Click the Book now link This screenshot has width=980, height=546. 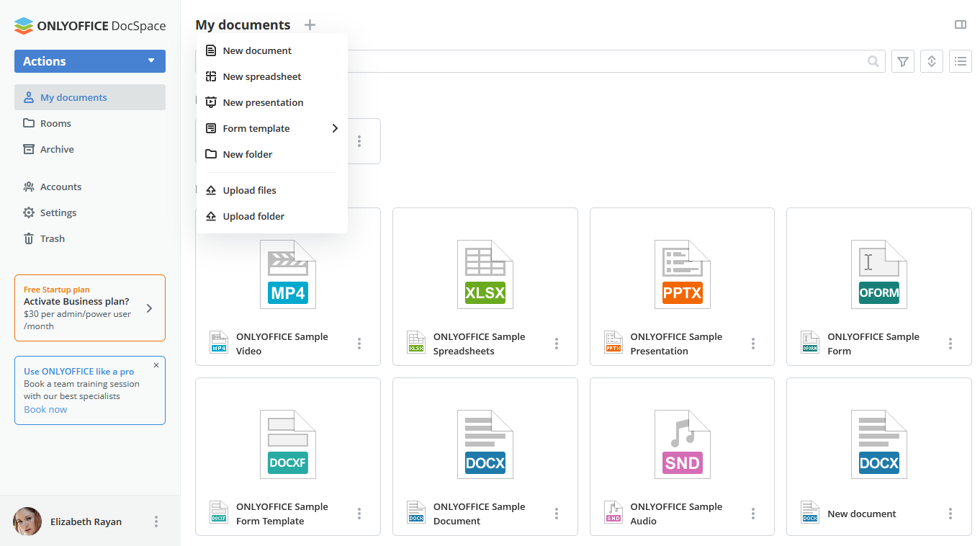(x=45, y=409)
